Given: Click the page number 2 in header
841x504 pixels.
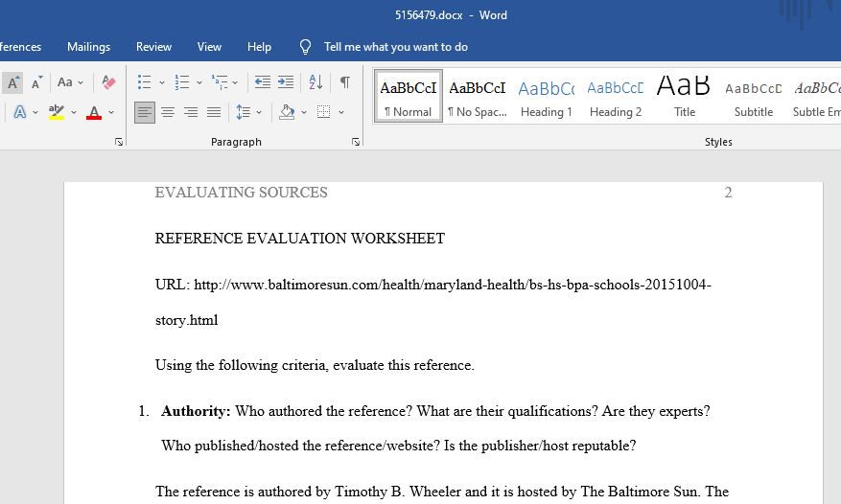Looking at the screenshot, I should (729, 193).
